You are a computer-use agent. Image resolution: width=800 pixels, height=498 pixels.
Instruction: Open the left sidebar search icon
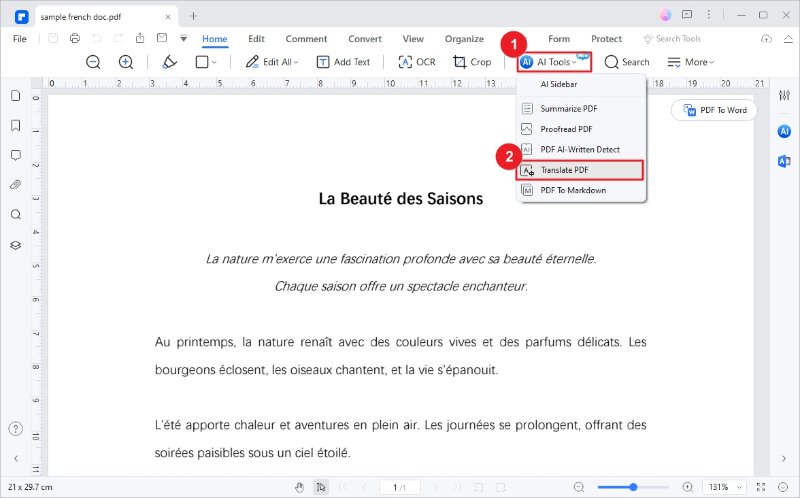coord(16,214)
